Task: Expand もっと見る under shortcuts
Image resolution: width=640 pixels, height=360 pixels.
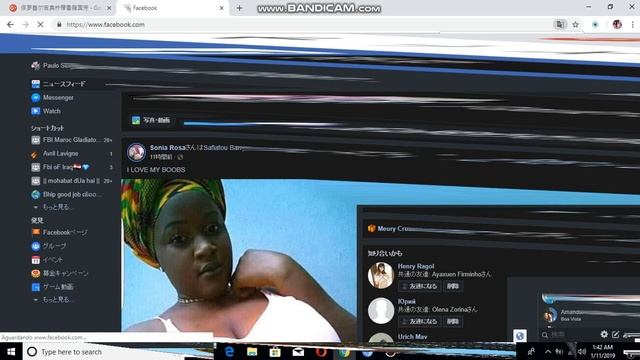Action: [58, 207]
